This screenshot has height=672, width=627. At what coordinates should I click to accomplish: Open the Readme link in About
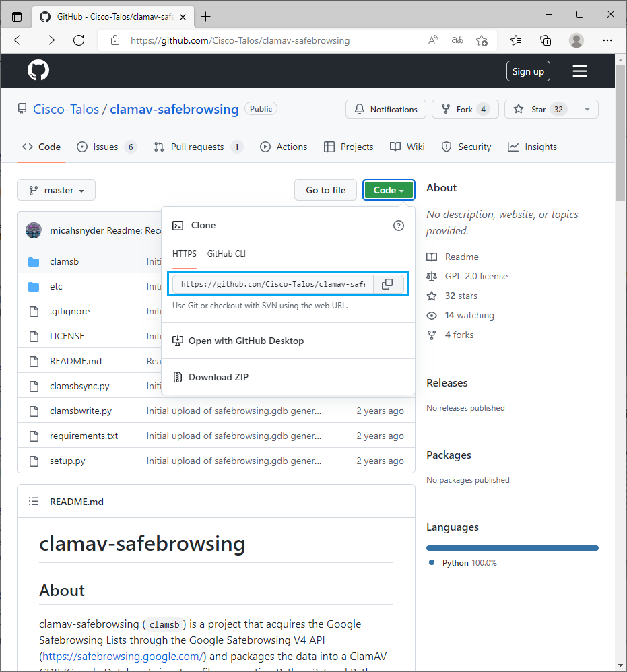[461, 257]
